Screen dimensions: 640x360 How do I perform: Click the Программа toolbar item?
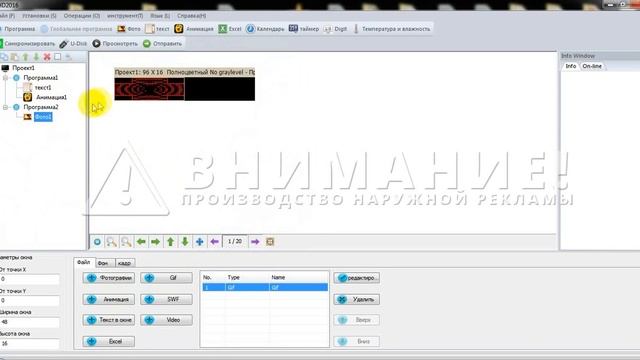18,29
